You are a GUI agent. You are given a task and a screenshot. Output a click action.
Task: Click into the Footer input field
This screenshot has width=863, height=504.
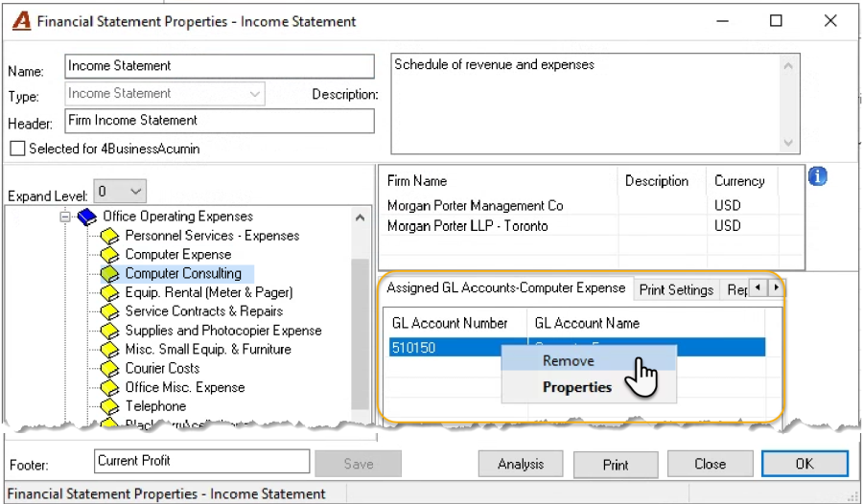click(x=202, y=462)
